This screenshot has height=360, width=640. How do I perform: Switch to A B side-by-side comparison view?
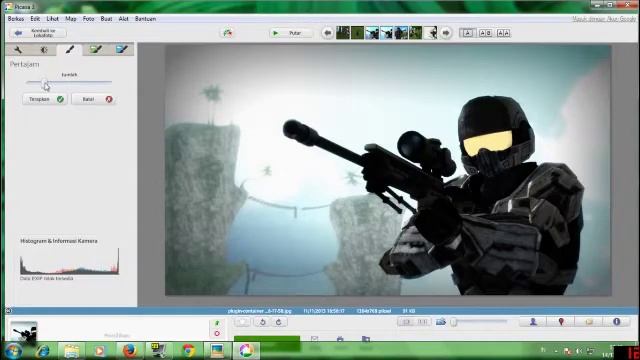485,33
